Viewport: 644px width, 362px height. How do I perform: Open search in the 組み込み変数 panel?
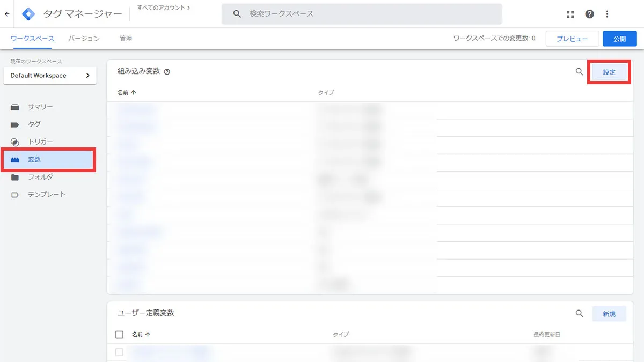579,71
